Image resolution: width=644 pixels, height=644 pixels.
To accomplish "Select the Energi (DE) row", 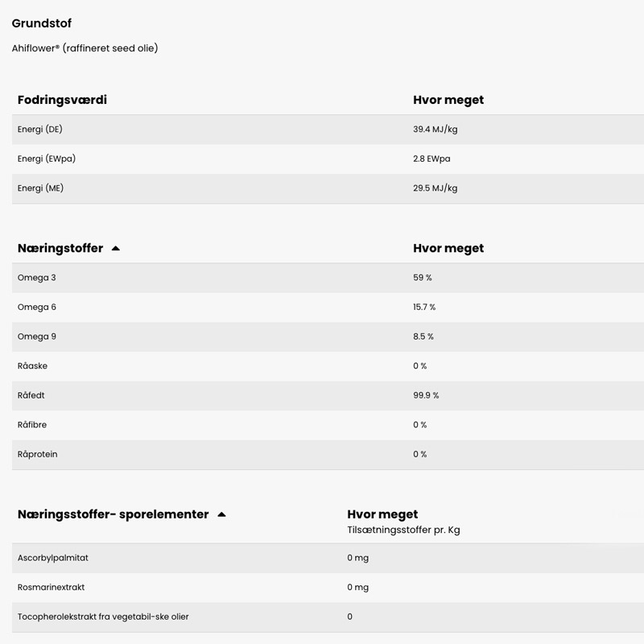I will 328,130.
